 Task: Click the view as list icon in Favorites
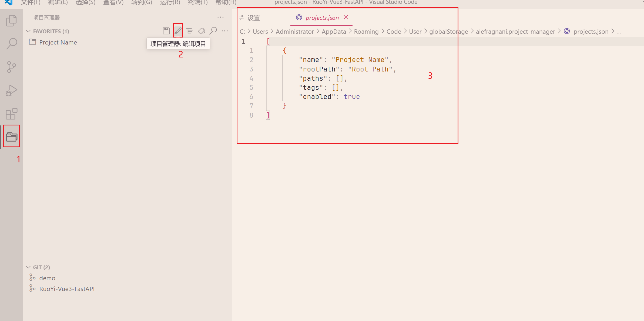tap(190, 31)
